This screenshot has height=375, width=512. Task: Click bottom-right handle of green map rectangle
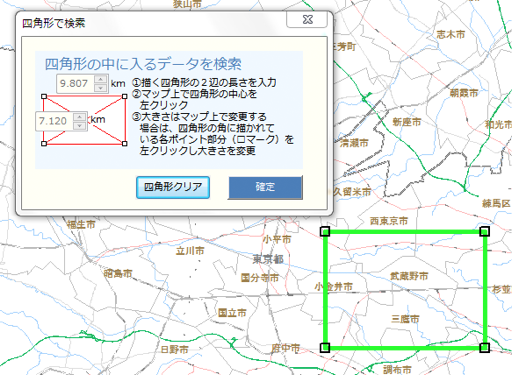(484, 348)
